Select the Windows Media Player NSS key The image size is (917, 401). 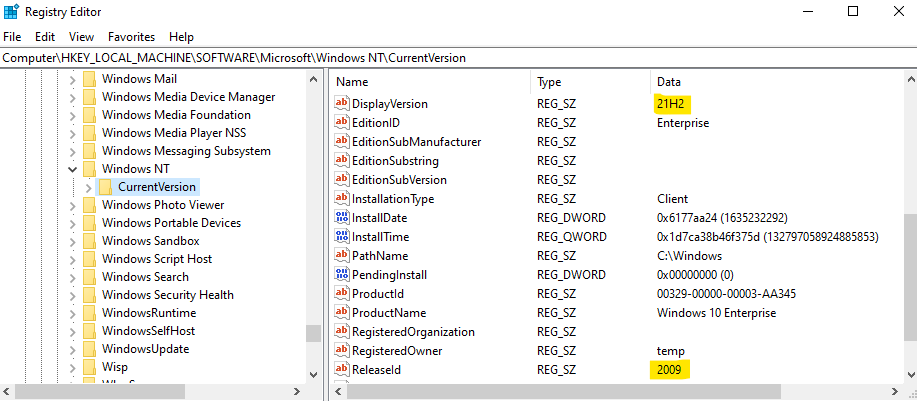click(x=174, y=133)
